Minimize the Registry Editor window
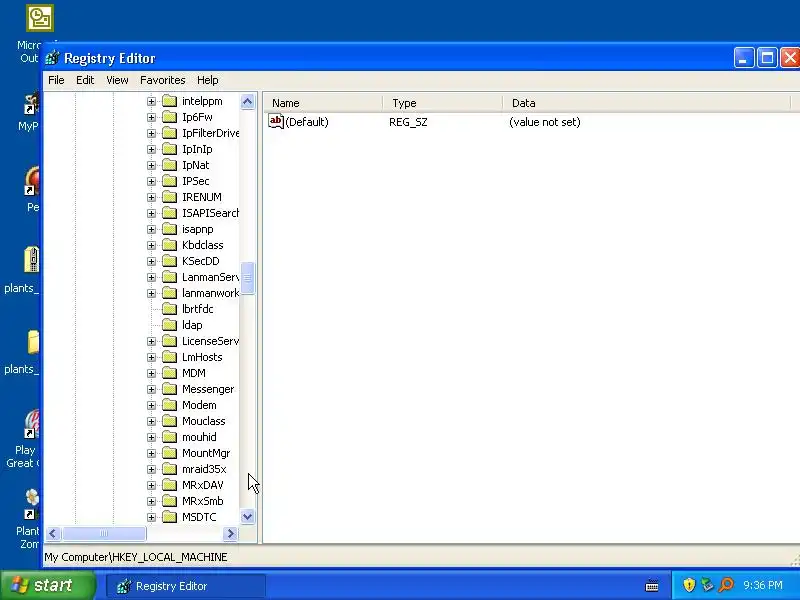Image resolution: width=800 pixels, height=600 pixels. click(744, 58)
